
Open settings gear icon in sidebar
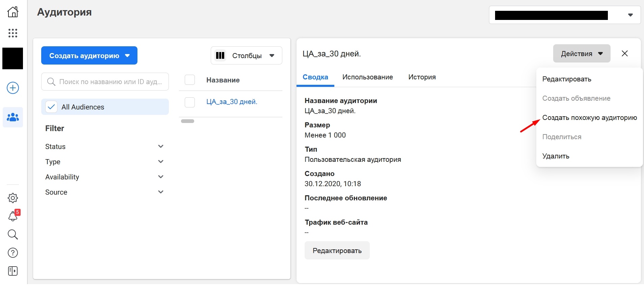pyautogui.click(x=13, y=198)
